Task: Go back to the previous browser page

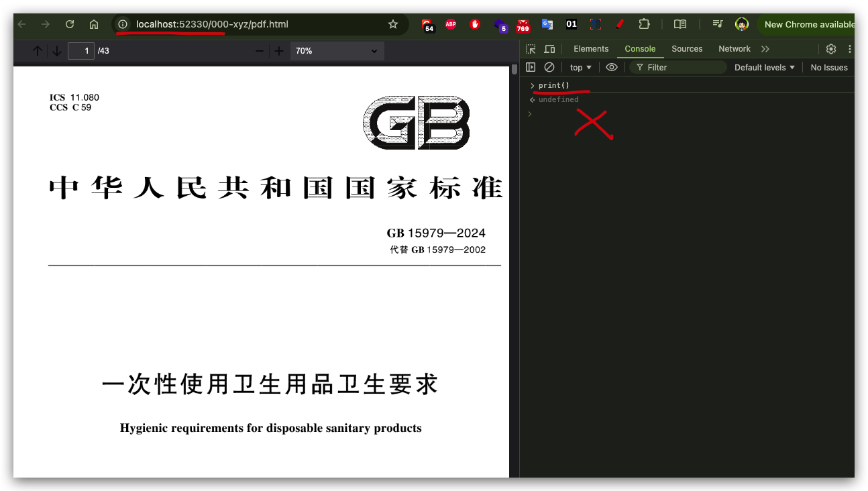Action: 22,24
